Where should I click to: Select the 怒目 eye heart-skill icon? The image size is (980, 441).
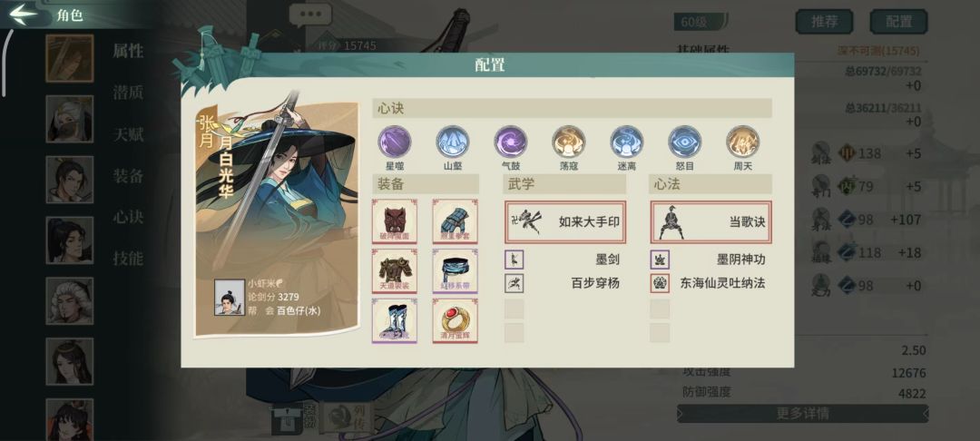pyautogui.click(x=685, y=142)
